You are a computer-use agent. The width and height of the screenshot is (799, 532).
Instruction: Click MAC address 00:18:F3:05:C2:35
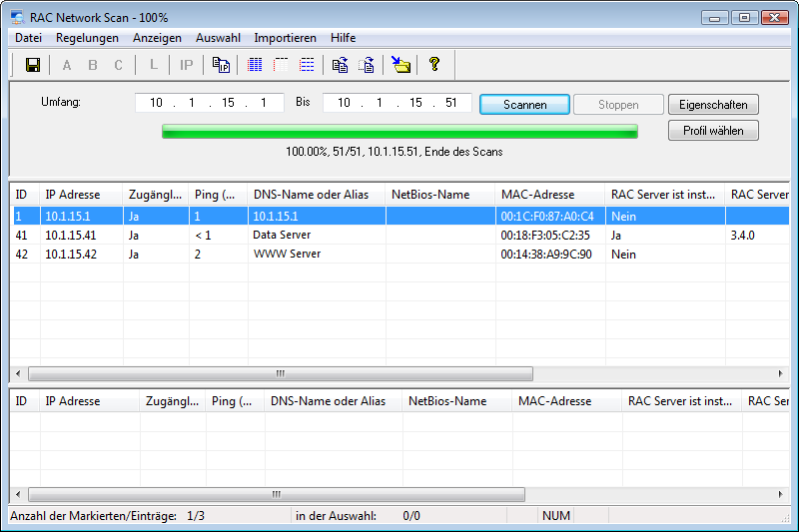(545, 236)
